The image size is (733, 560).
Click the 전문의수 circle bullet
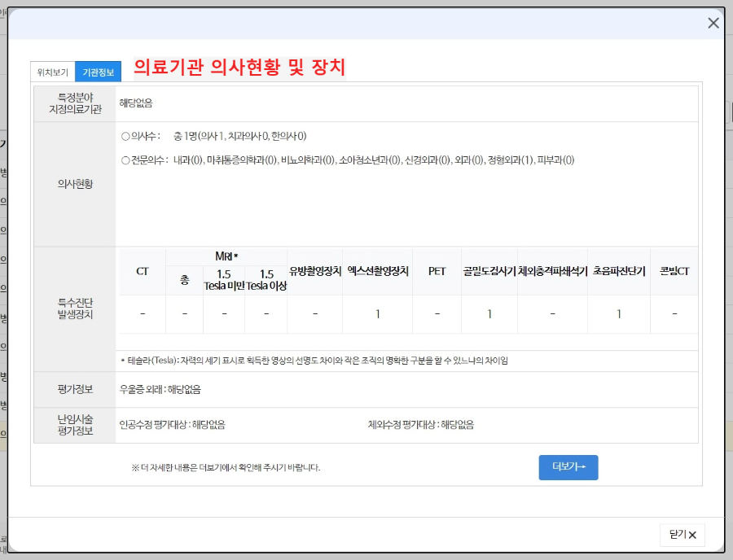125,160
